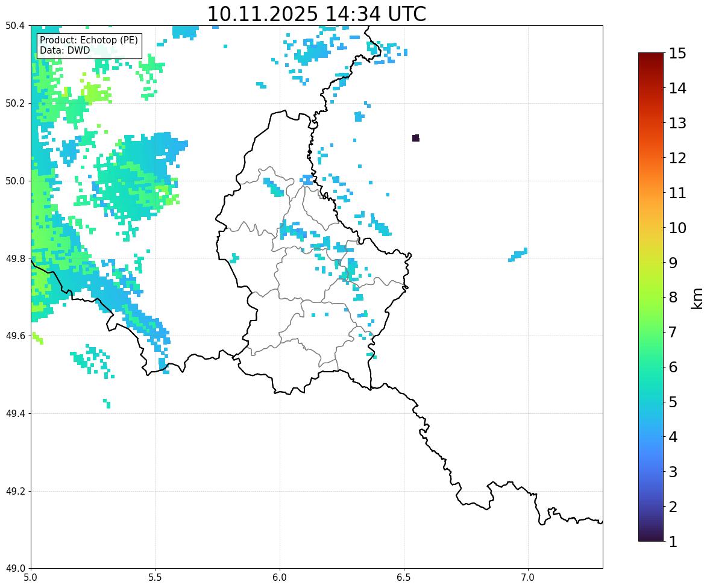The image size is (710, 588).
Task: Click the 'Data: DWD' label
Action: point(64,50)
